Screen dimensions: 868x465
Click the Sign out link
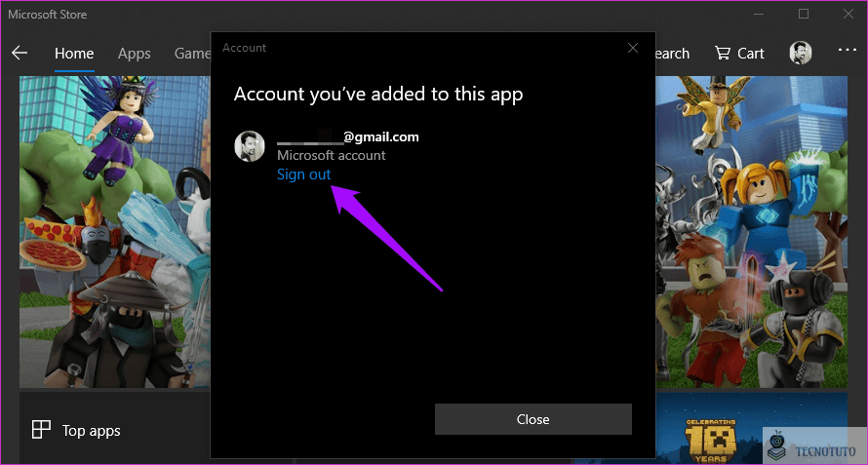(x=304, y=174)
